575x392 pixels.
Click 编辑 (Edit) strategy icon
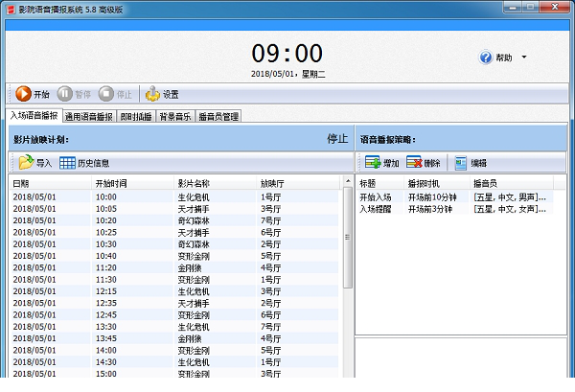tap(461, 163)
